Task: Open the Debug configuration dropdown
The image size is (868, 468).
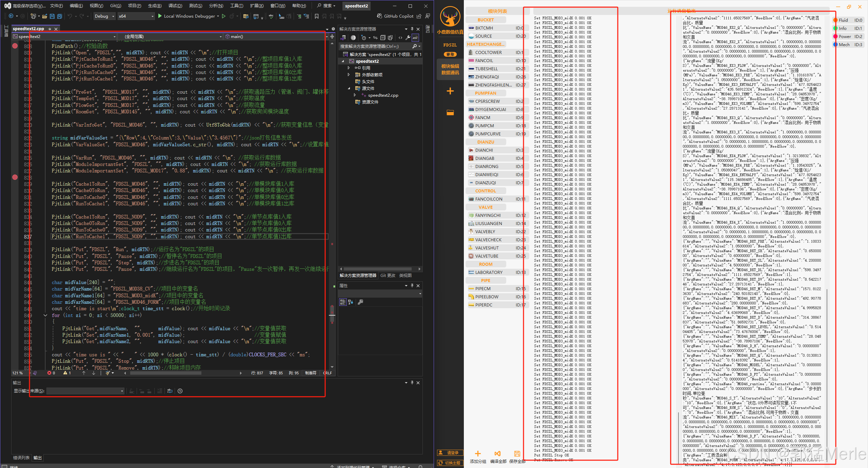Action: pyautogui.click(x=104, y=16)
